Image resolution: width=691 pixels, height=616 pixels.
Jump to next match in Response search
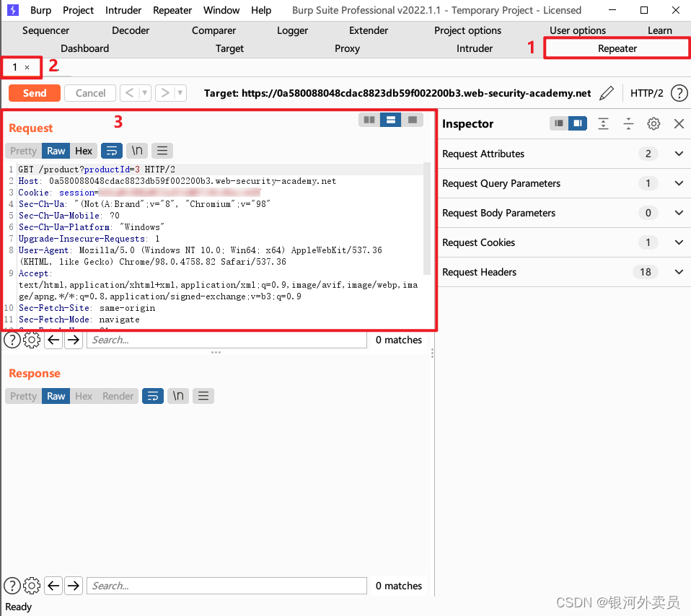coord(73,586)
